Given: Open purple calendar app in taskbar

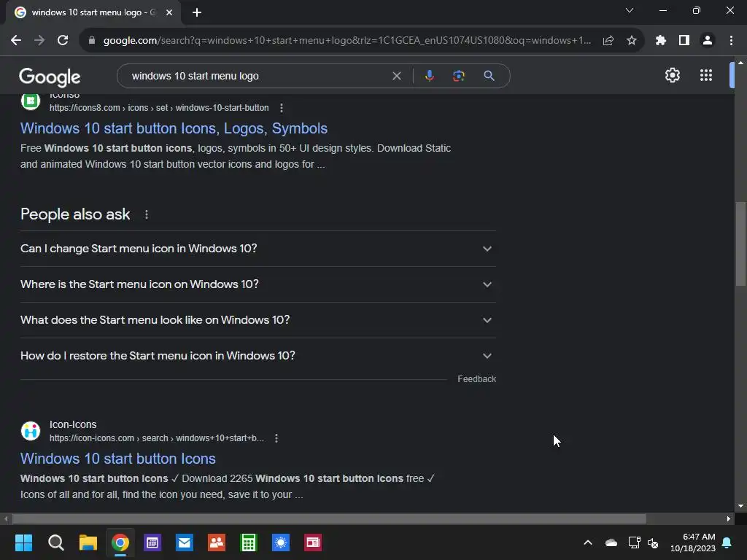Looking at the screenshot, I should (152, 542).
